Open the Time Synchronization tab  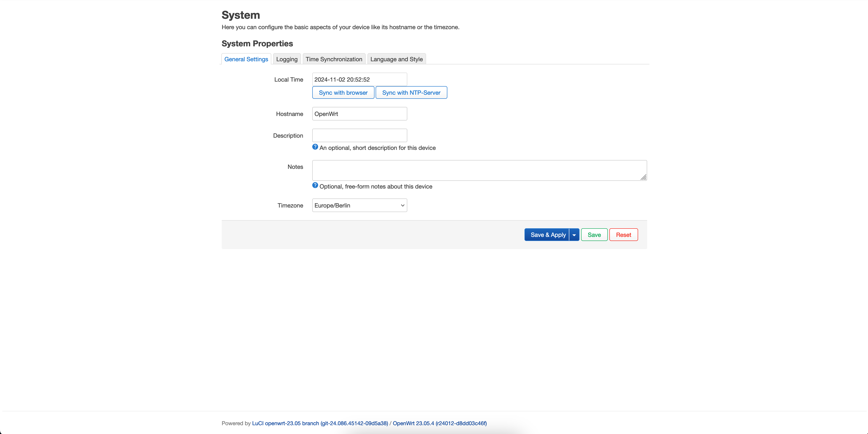click(x=334, y=59)
